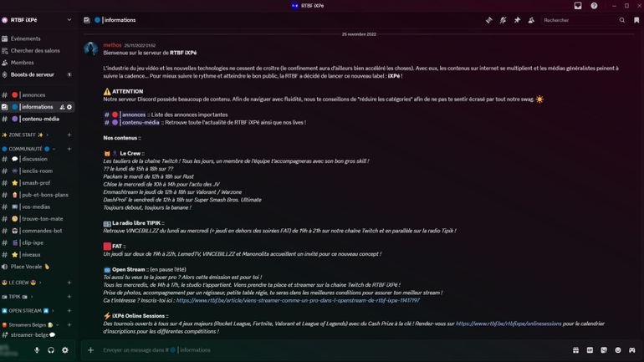Mute the microphone in the user panel
644x362 pixels.
coord(37,350)
